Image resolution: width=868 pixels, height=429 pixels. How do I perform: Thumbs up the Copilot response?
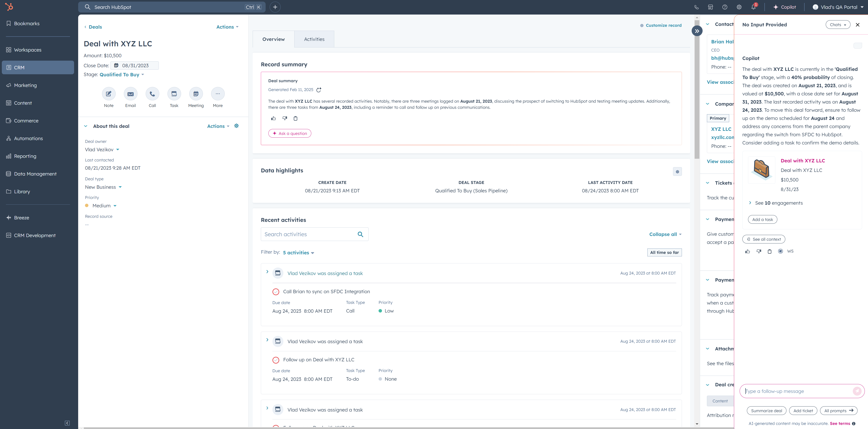point(747,251)
